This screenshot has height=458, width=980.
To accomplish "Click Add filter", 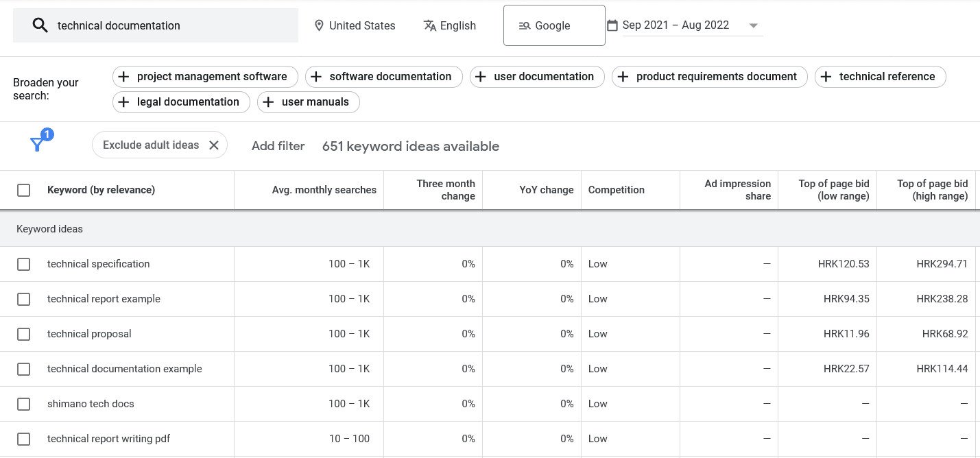I will pos(278,145).
